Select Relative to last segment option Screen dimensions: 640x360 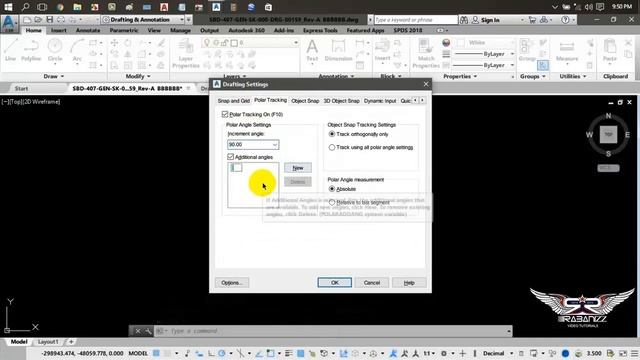pos(332,202)
